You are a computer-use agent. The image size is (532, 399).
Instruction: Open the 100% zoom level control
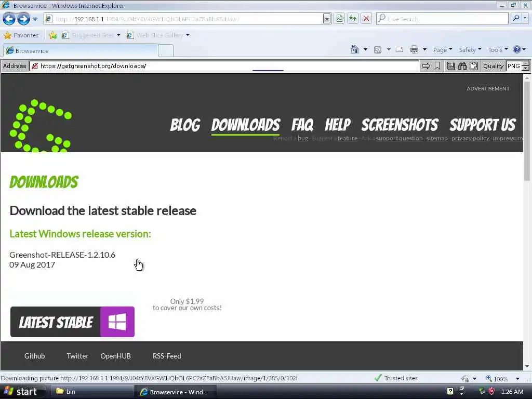(497, 378)
